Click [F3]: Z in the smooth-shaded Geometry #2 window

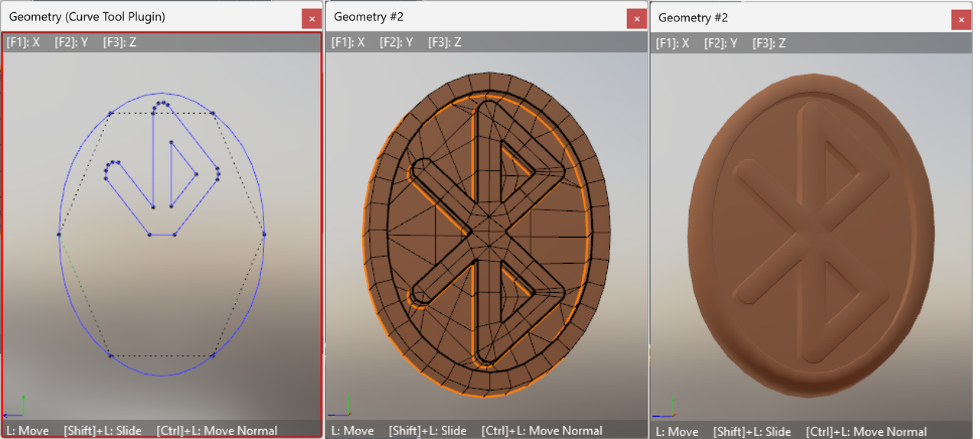[x=769, y=43]
